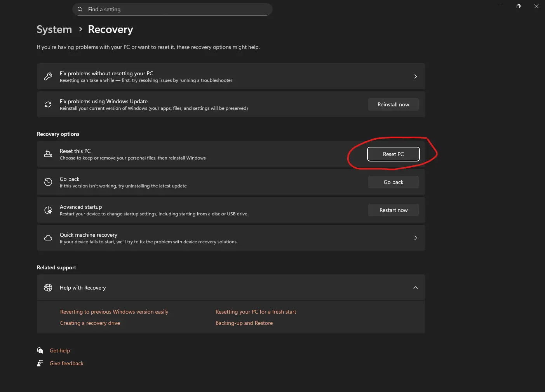Click the wrench icon for troubleshooter
Image resolution: width=545 pixels, height=392 pixels.
coord(48,76)
